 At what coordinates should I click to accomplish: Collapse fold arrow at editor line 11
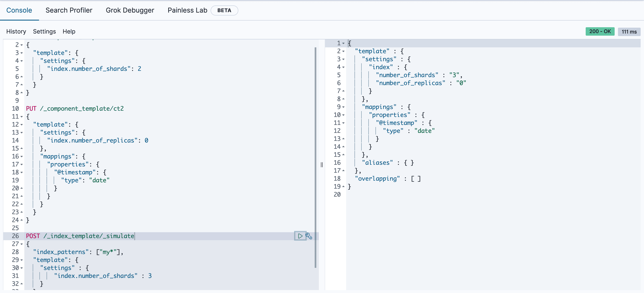[x=22, y=117]
